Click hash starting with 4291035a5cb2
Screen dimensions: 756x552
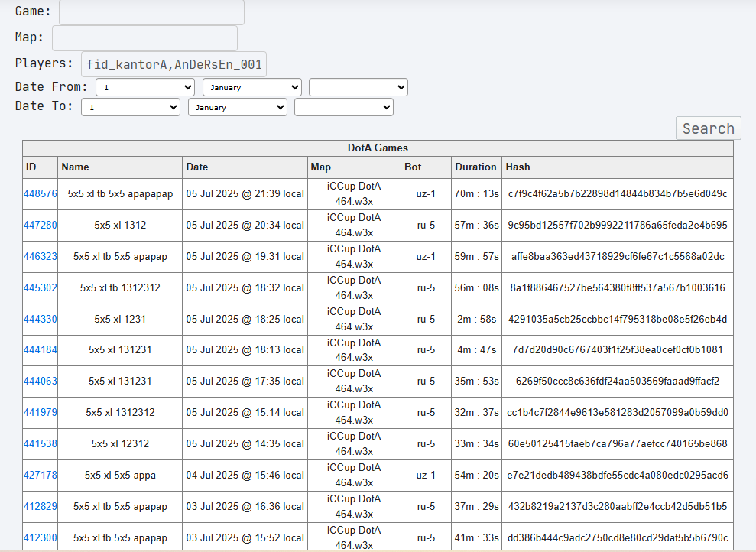618,319
